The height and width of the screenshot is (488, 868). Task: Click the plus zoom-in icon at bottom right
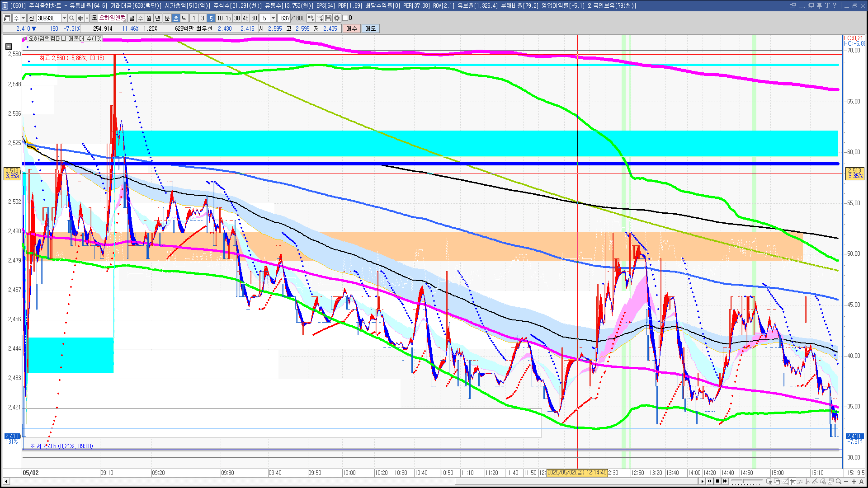(854, 482)
